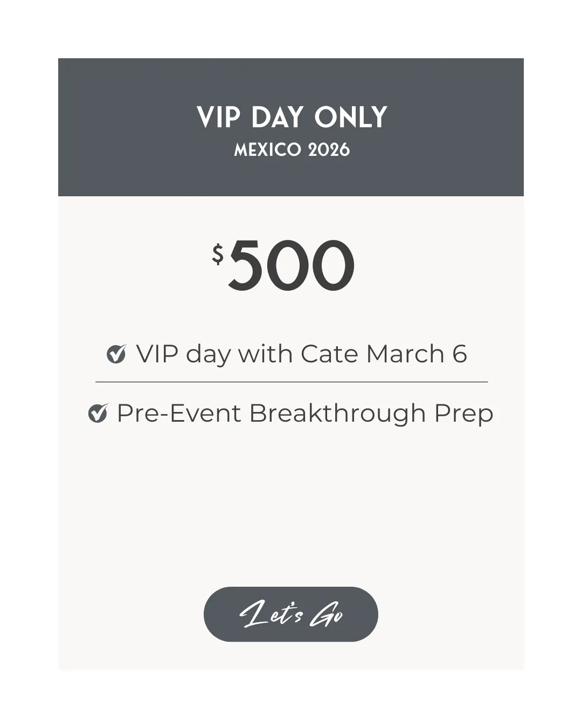Click the "Pre-Event Breakthrough Prep" line
This screenshot has height=728, width=582.
[304, 414]
